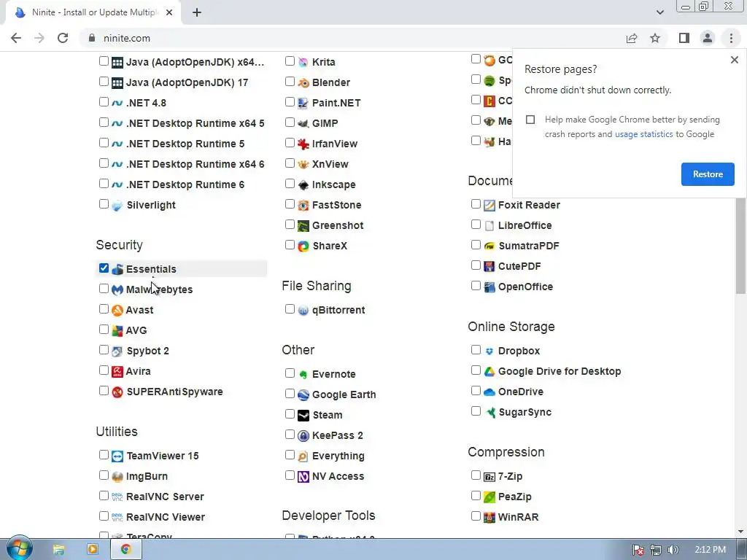
Task: Click the scrollbar down arrow
Action: click(x=741, y=532)
